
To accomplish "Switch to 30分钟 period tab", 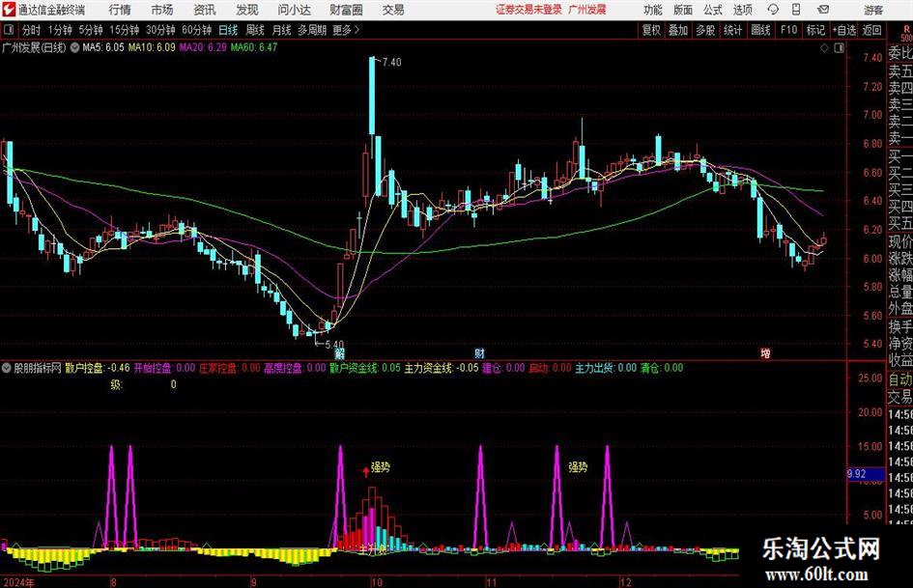I will (160, 30).
